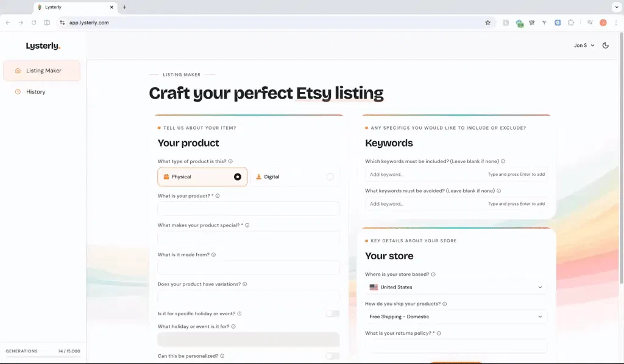Viewport: 624px width, 364px height.
Task: Focus the product variations field
Action: coord(249,297)
